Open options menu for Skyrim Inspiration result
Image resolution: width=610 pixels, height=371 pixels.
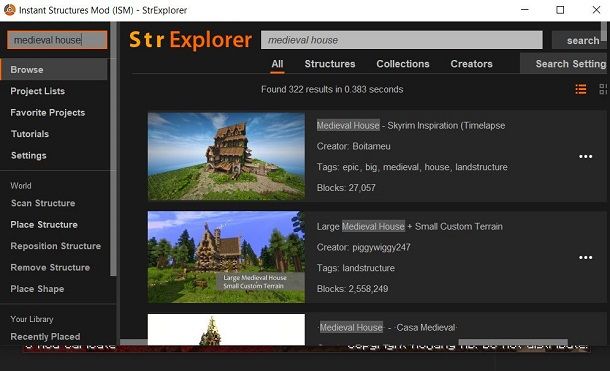click(585, 156)
